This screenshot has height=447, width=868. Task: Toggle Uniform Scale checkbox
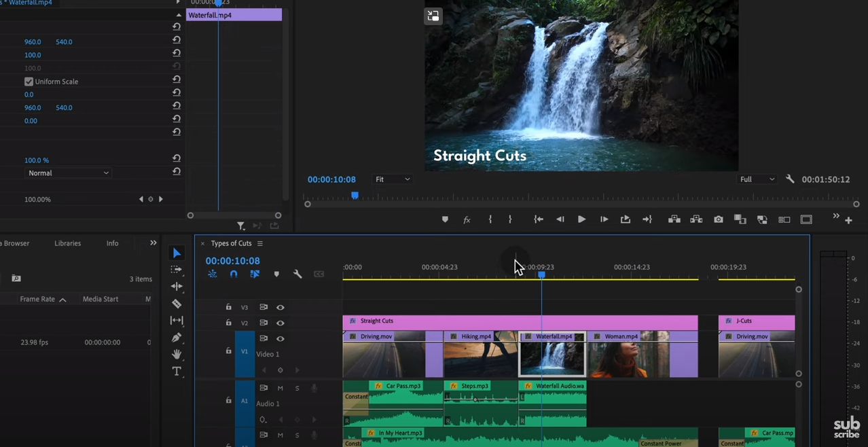(x=29, y=82)
